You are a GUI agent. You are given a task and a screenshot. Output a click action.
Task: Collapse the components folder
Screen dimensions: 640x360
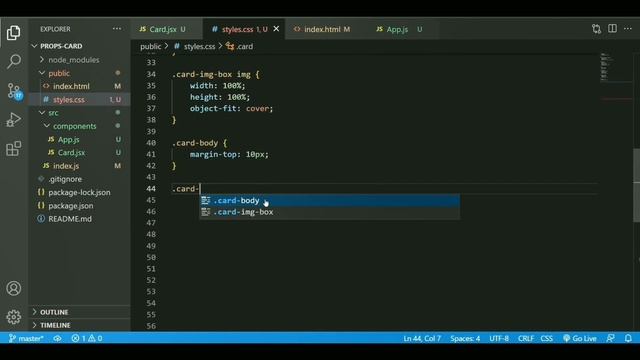pos(80,126)
